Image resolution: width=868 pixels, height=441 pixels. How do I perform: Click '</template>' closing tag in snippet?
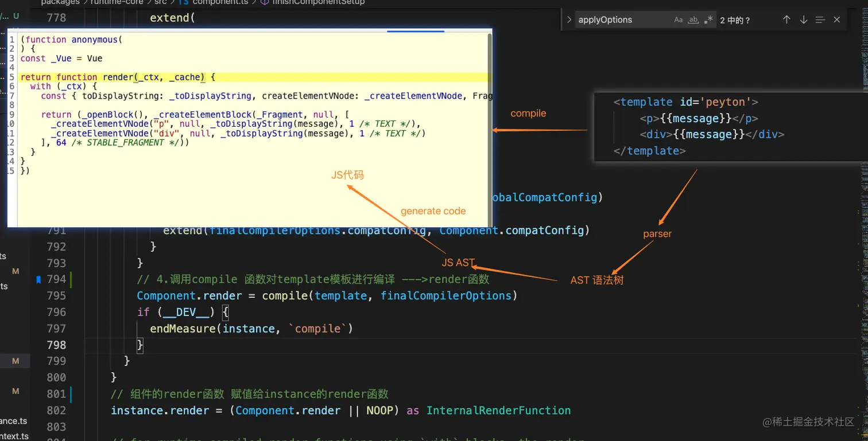(650, 151)
